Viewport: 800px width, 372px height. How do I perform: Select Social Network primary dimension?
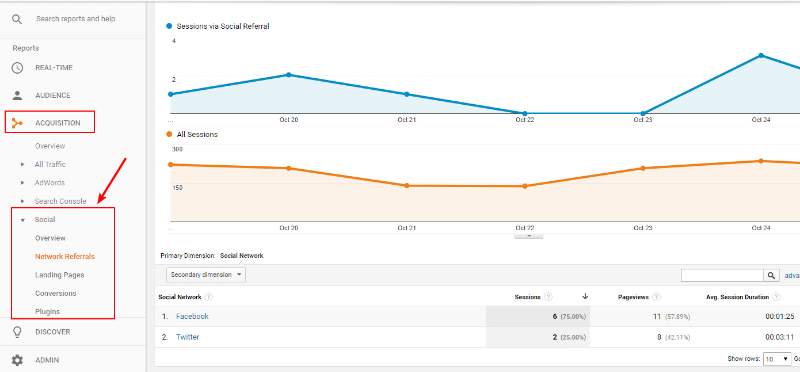pos(241,256)
